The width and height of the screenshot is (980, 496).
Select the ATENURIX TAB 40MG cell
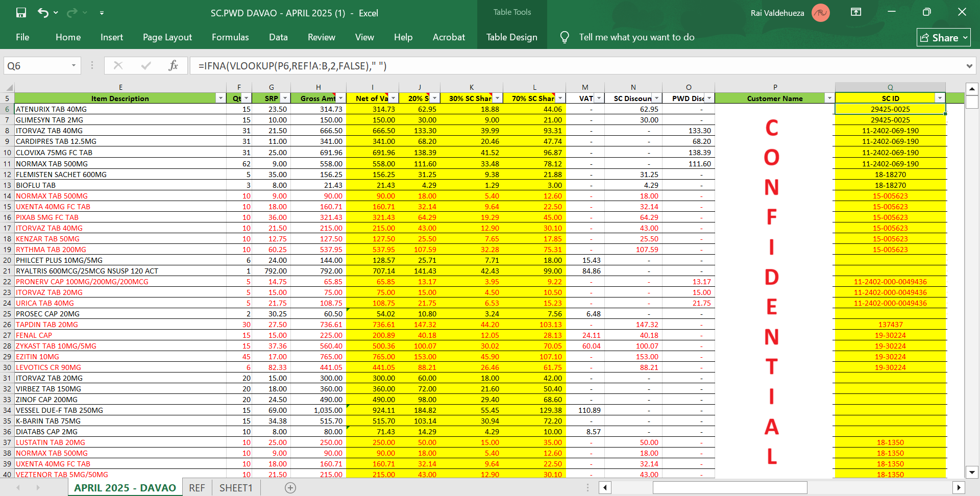pos(120,109)
